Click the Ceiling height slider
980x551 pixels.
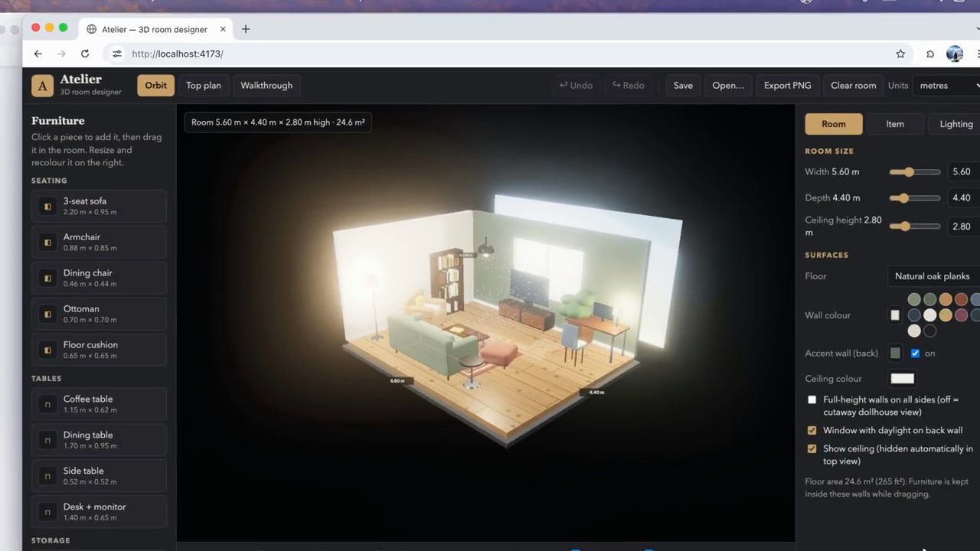point(915,227)
